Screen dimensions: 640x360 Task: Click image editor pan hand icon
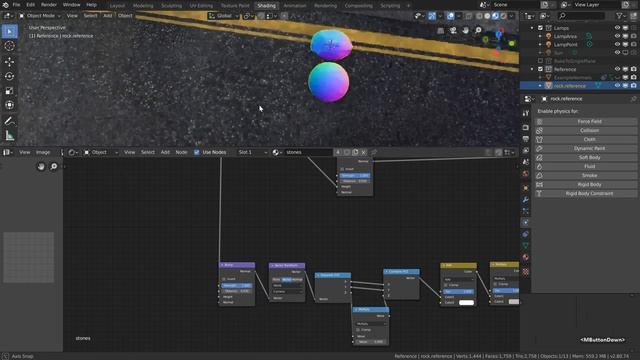point(41,167)
